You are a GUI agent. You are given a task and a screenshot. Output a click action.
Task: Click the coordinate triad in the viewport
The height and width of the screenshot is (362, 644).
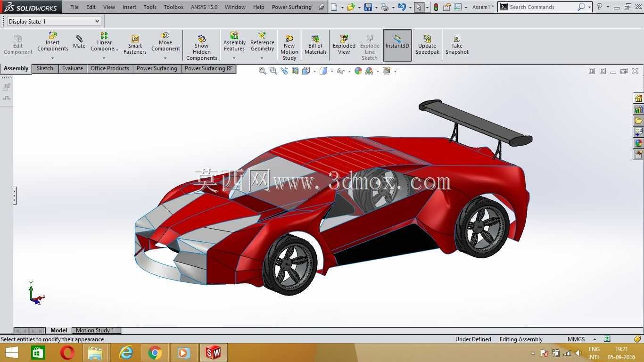click(36, 293)
